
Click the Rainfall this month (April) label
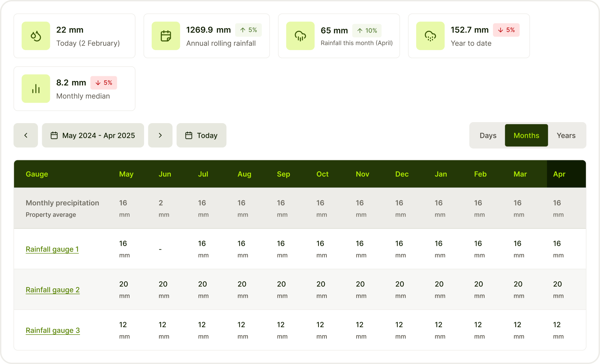click(x=357, y=43)
